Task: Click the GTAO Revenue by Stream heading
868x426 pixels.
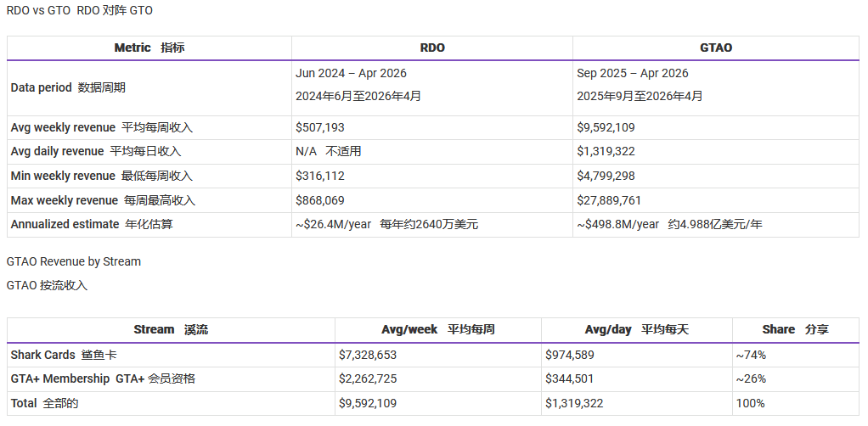Action: (x=74, y=261)
